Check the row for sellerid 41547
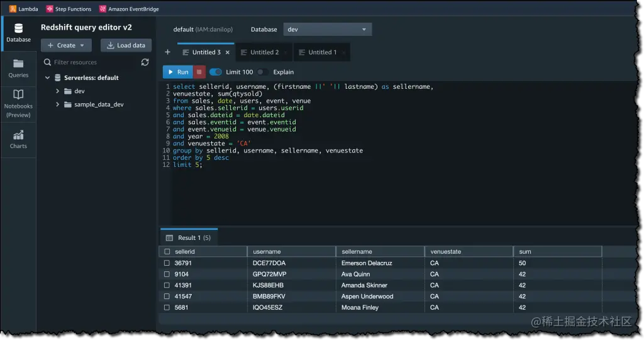The width and height of the screenshot is (644, 340). [x=167, y=296]
